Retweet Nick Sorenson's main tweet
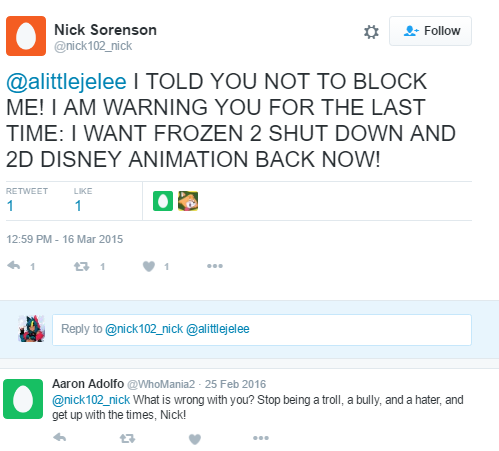This screenshot has width=499, height=451. pos(81,266)
